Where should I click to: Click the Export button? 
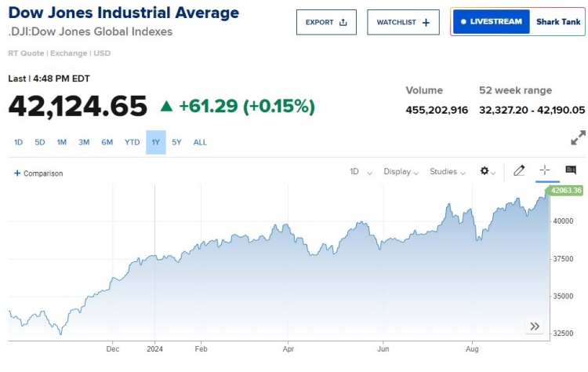point(326,22)
